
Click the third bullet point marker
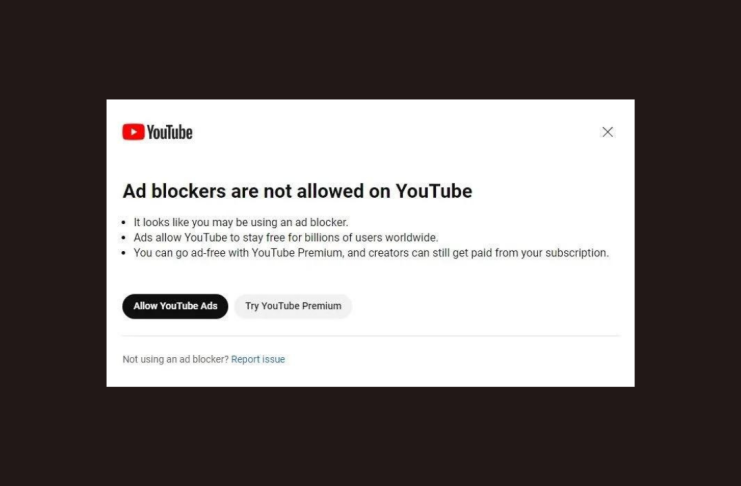coord(124,253)
